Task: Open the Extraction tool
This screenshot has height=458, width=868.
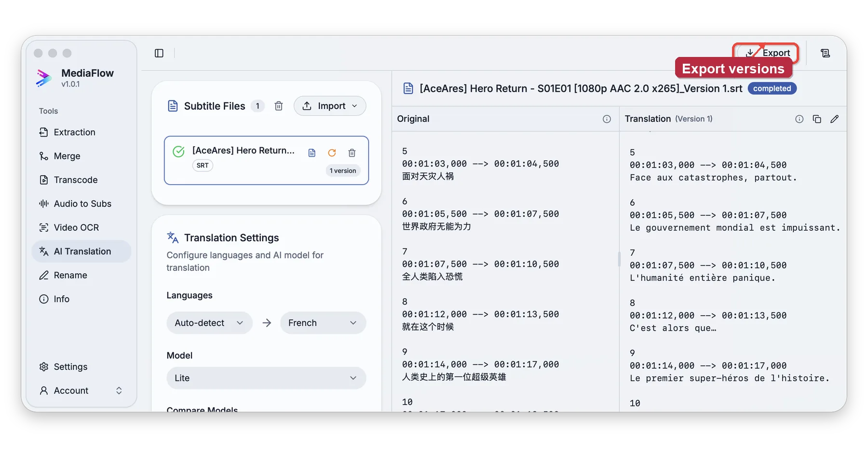Action: pos(81,132)
